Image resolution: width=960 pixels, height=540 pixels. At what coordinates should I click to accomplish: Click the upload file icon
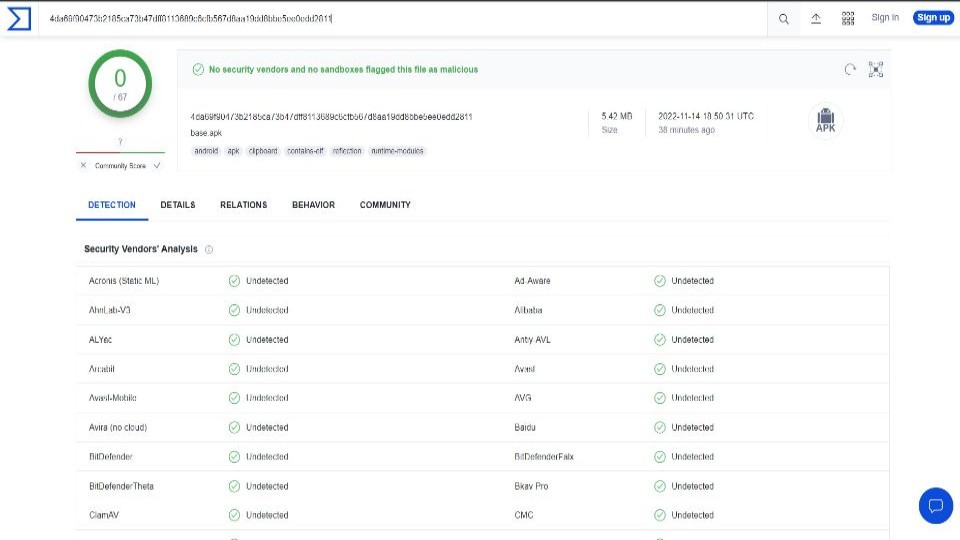coord(816,19)
